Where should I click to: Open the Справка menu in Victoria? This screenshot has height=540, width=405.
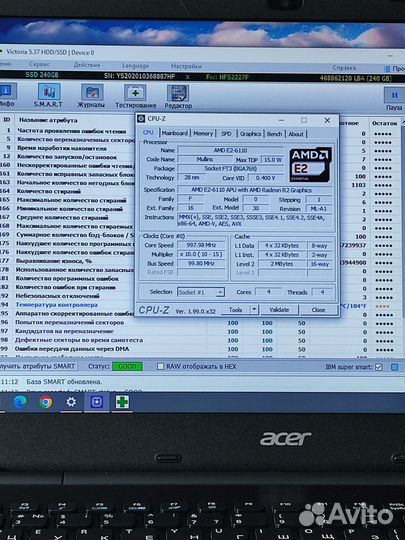point(344,68)
